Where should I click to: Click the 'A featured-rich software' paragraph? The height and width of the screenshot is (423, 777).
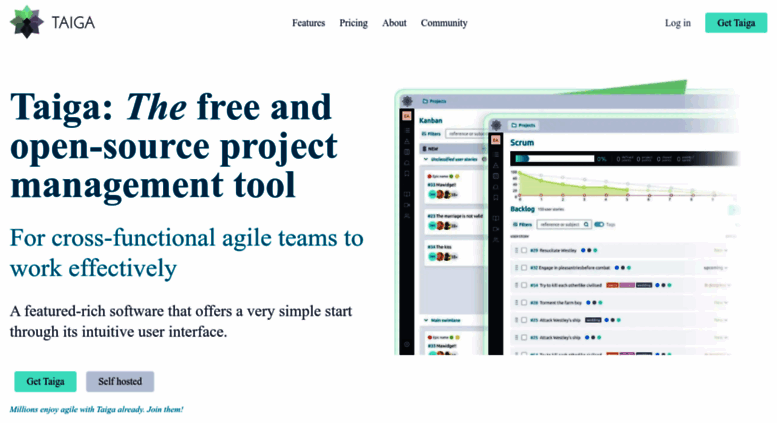[181, 321]
